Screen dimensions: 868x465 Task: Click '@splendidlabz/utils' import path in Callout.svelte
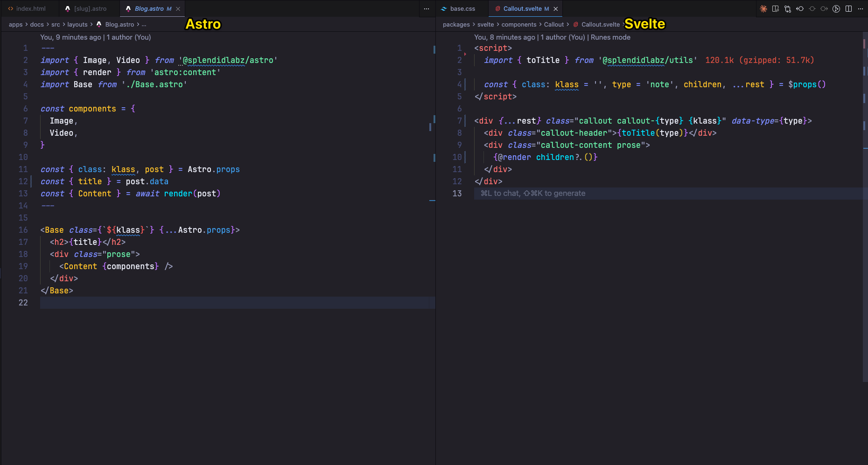point(648,60)
